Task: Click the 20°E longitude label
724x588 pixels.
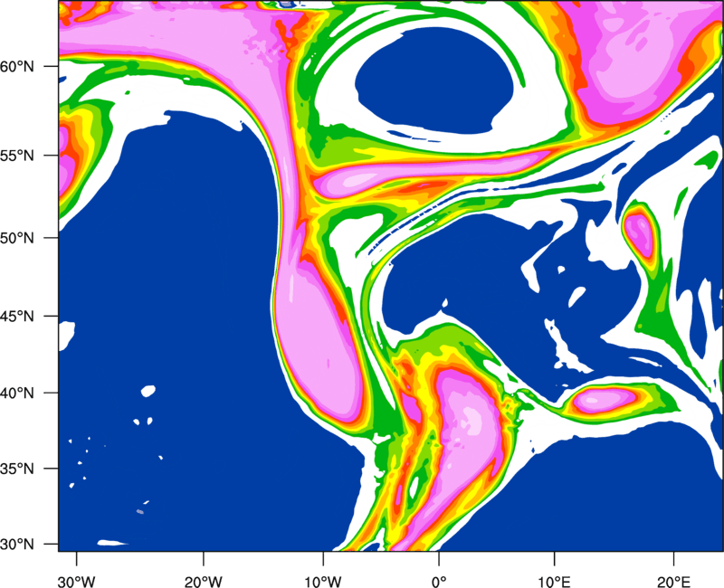Action: click(x=673, y=582)
